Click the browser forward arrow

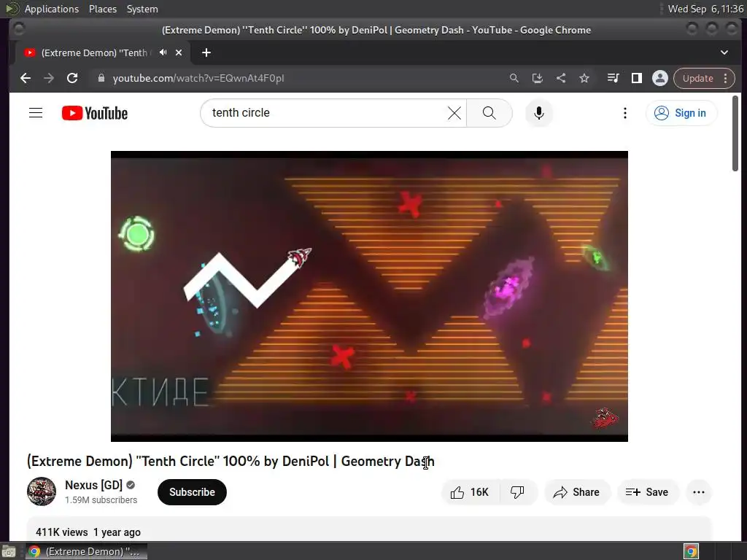click(x=49, y=78)
